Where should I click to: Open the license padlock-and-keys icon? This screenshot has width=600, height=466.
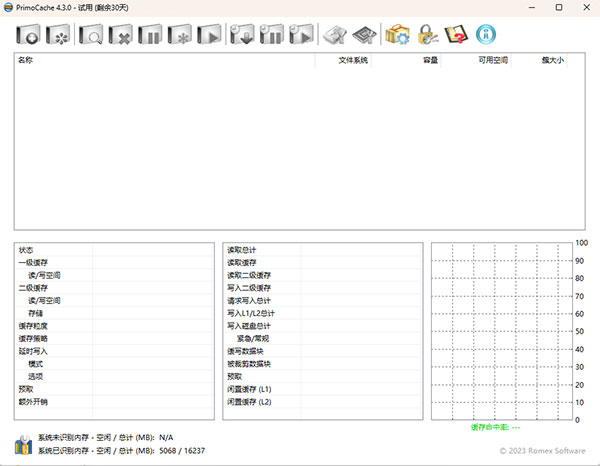427,34
